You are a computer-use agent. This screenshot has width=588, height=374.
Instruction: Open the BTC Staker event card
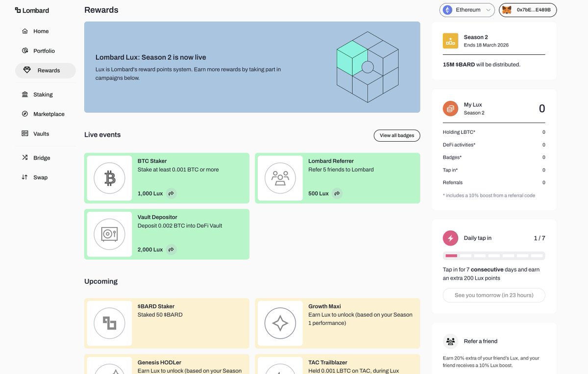tap(167, 178)
